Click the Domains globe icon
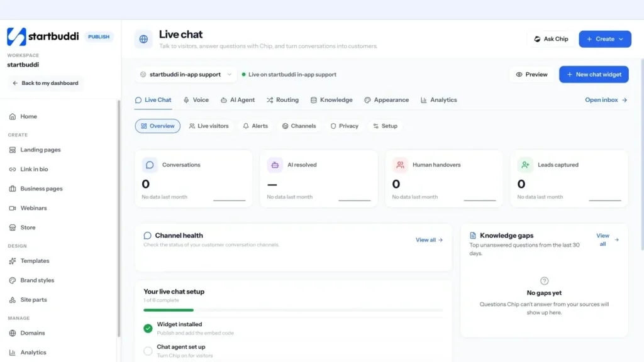This screenshot has height=362, width=644. pyautogui.click(x=13, y=333)
